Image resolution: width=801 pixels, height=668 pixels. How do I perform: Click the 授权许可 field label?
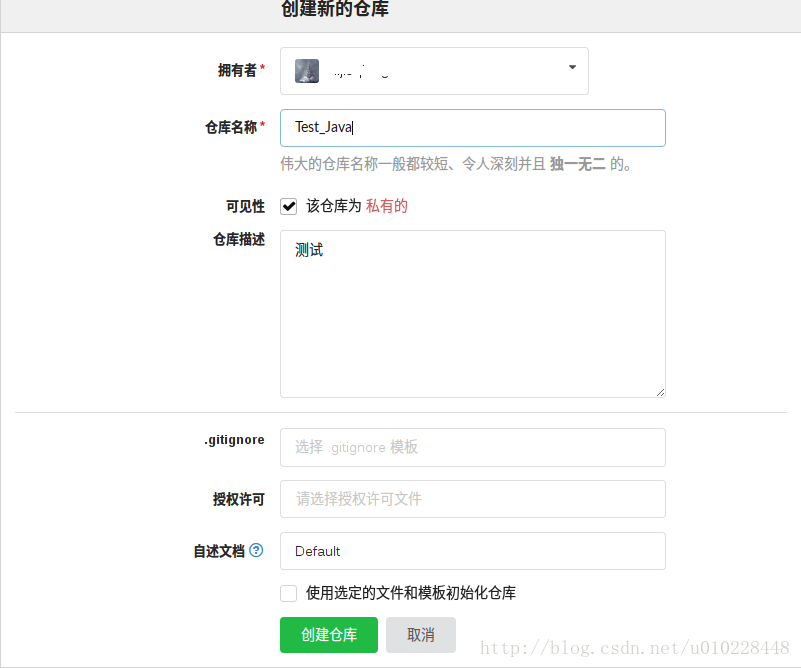point(239,499)
